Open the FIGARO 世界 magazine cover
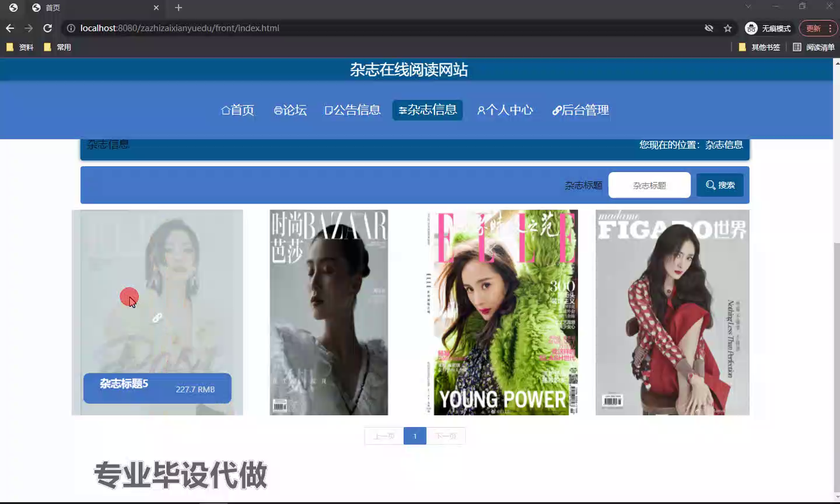 (x=673, y=313)
